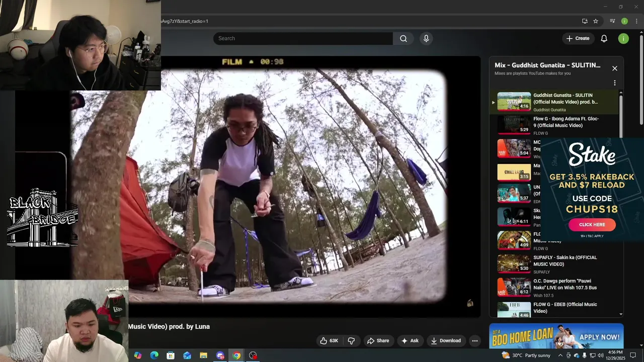Open OBS Studio taskbar icon
The width and height of the screenshot is (644, 362).
pyautogui.click(x=253, y=355)
